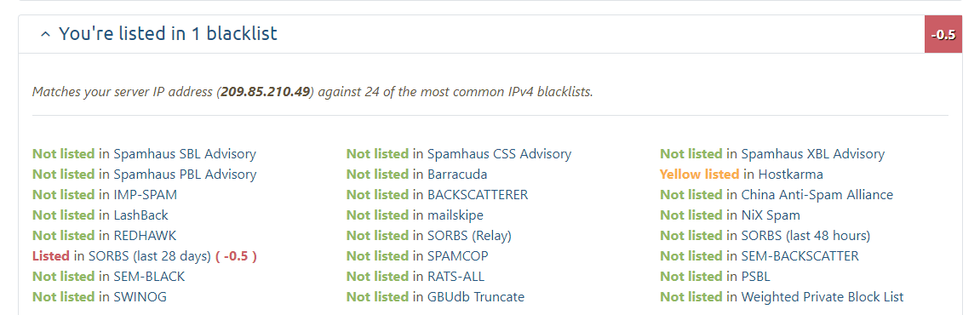Screen dimensions: 980x315
Task: Click the SPAMCOP blacklist link
Action: [x=458, y=255]
